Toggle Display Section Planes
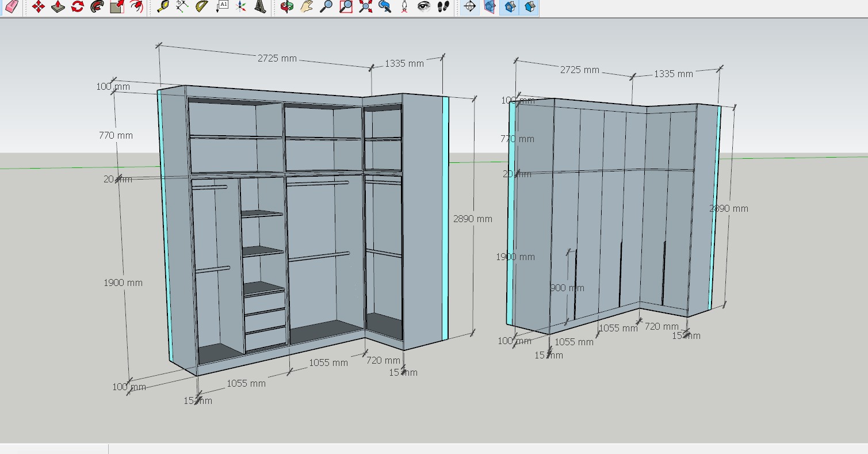Image resolution: width=868 pixels, height=454 pixels. pos(490,6)
